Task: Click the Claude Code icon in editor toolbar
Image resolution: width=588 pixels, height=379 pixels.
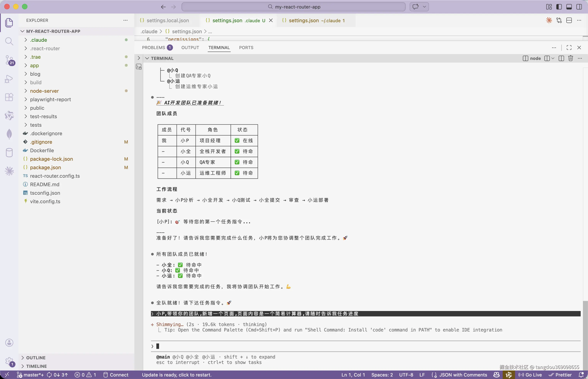Action: [549, 20]
